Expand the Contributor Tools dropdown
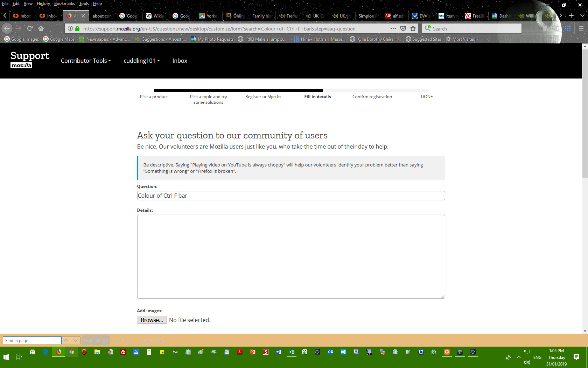The image size is (588, 368). point(86,61)
